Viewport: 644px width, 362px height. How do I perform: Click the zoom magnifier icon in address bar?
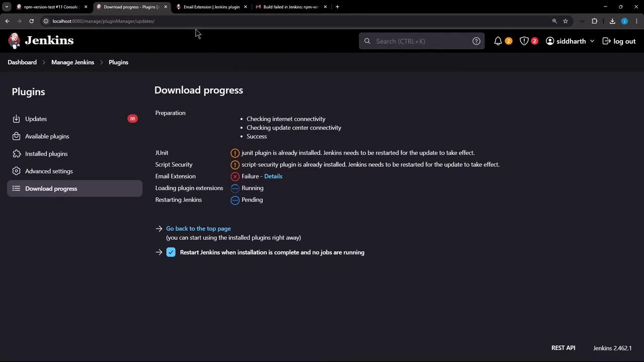tap(554, 21)
